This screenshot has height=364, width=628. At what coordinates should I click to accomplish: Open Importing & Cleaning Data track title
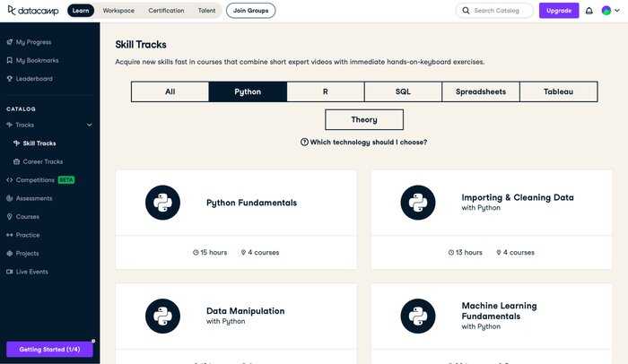tap(518, 197)
